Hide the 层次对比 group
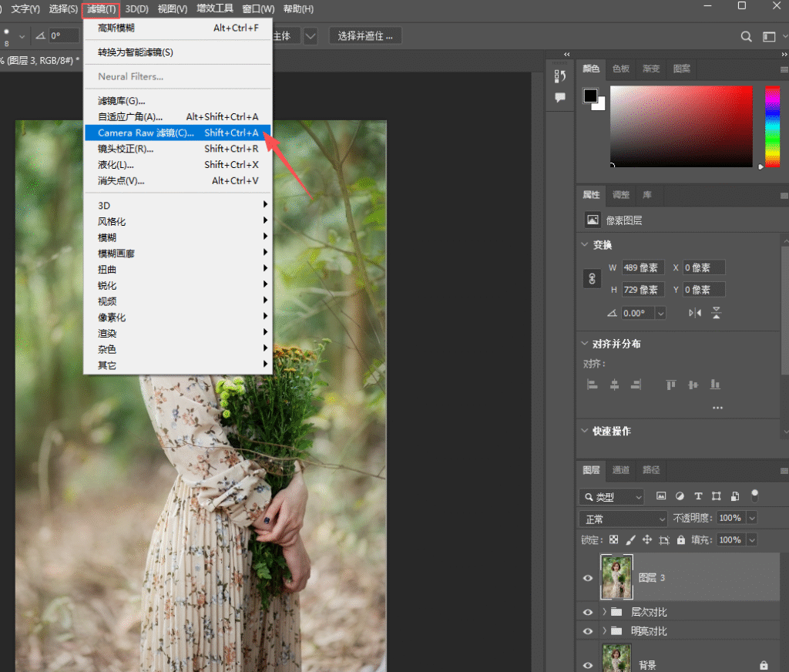 (588, 612)
